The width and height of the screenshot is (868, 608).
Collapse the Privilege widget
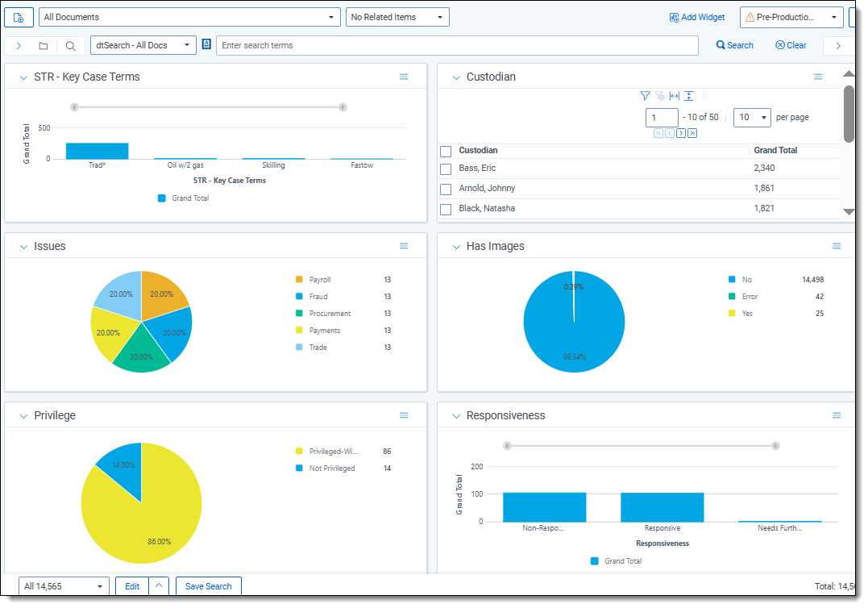click(x=23, y=416)
